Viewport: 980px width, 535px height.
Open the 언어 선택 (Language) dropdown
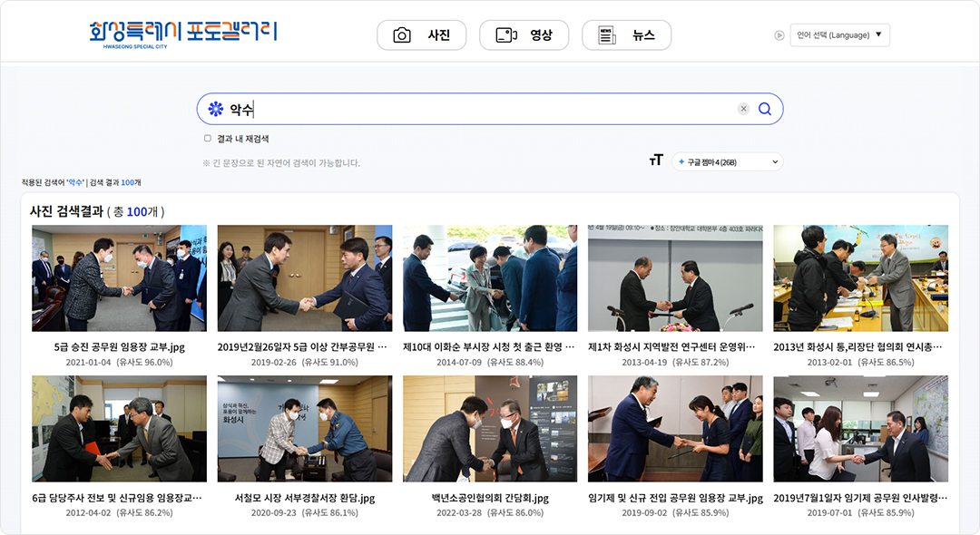pos(839,35)
